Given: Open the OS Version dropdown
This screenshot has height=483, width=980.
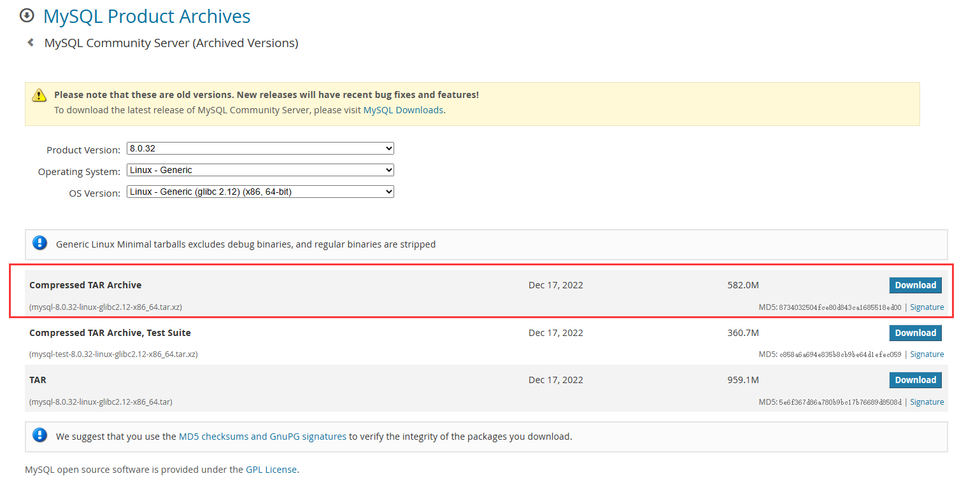Looking at the screenshot, I should click(260, 192).
